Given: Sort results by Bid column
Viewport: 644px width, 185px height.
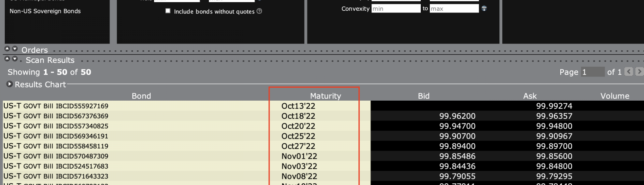Looking at the screenshot, I should [x=423, y=96].
